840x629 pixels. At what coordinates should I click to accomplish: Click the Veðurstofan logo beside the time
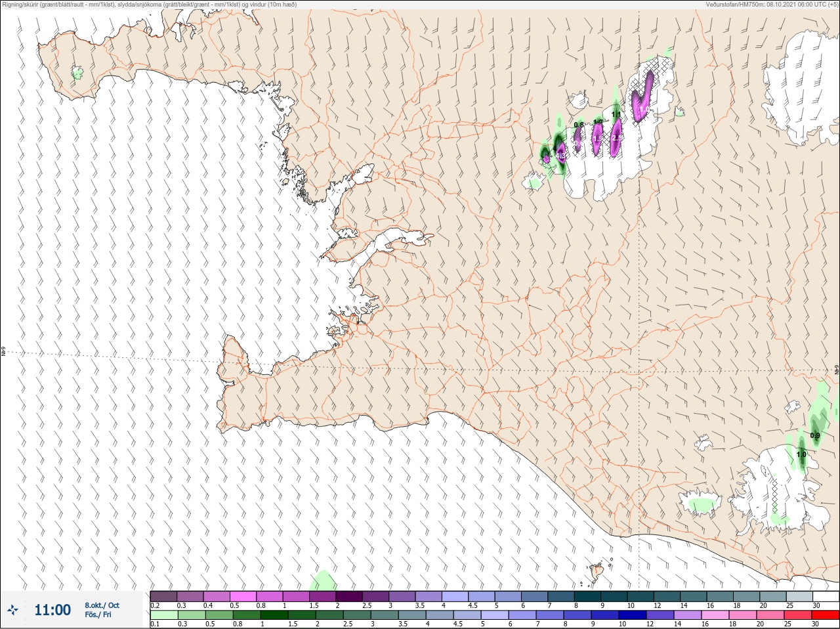(x=12, y=611)
